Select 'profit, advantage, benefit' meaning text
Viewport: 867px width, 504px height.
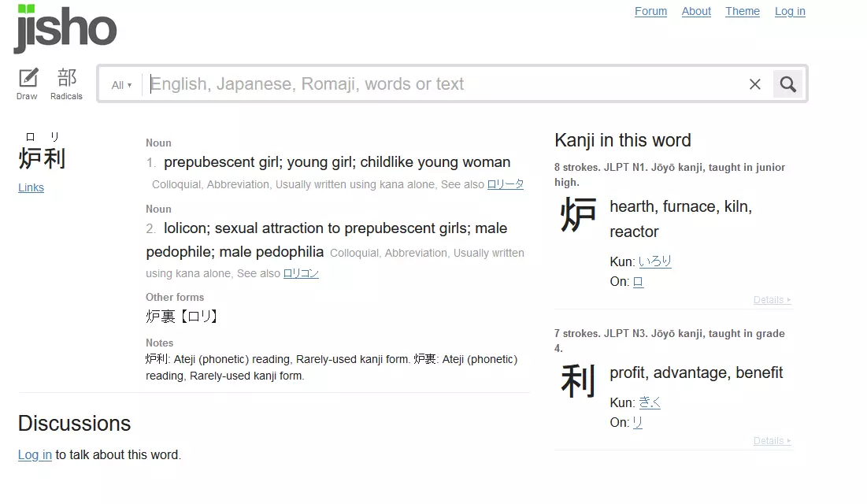point(696,373)
